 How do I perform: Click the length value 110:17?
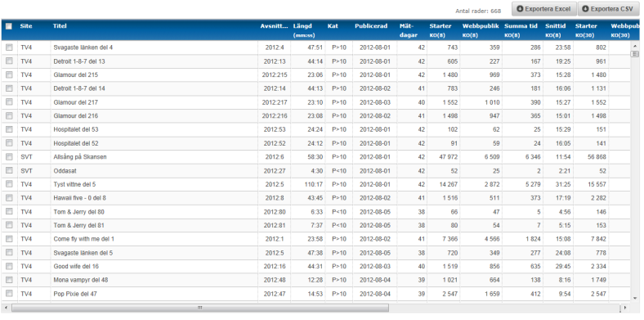313,184
